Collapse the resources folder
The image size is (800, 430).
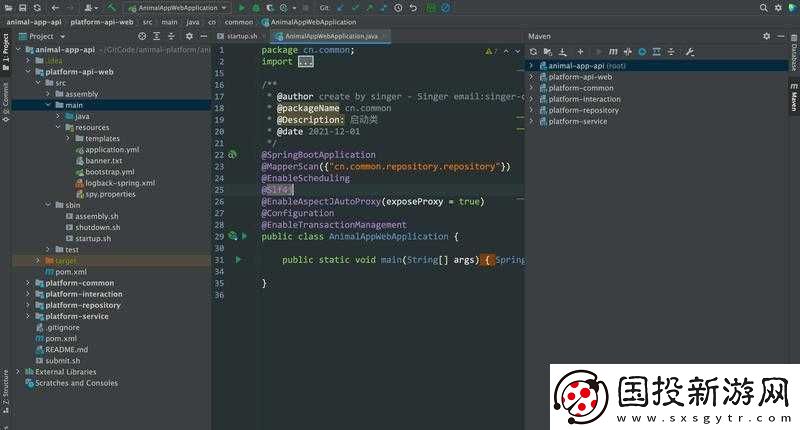pos(58,127)
